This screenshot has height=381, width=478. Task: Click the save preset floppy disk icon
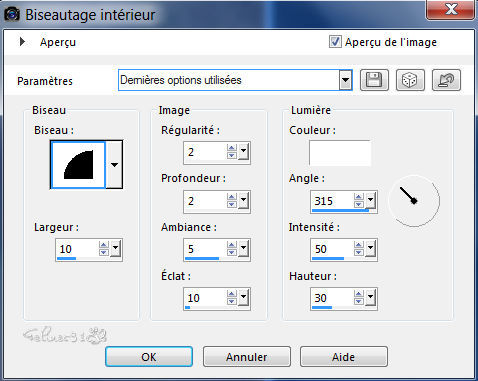pos(374,80)
